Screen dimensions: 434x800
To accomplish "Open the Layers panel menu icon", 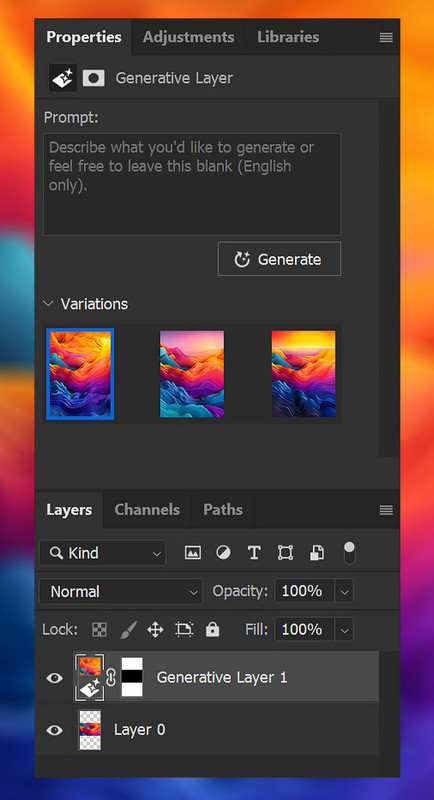I will tap(386, 510).
